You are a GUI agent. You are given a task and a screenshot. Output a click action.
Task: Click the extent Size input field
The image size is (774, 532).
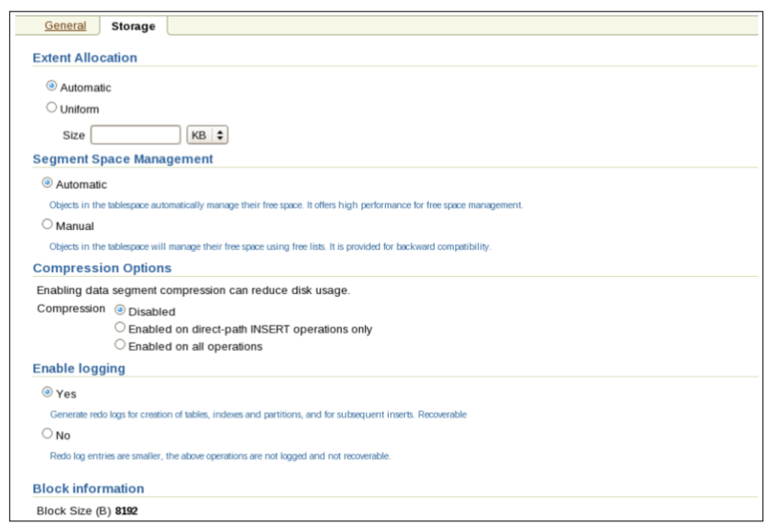tap(135, 134)
